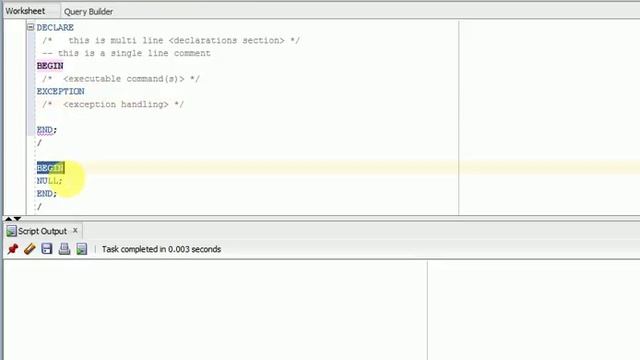640x360 pixels.
Task: Click the EXCEPTION keyword
Action: [60, 91]
